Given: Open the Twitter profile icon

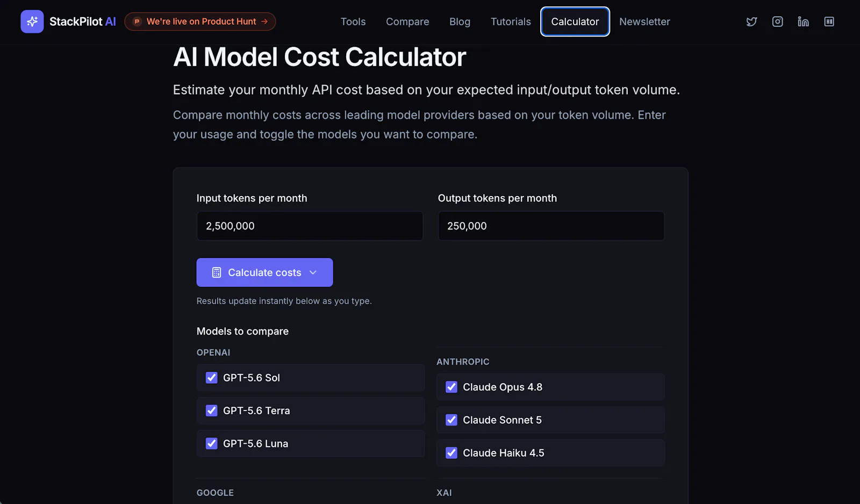Looking at the screenshot, I should pyautogui.click(x=751, y=21).
